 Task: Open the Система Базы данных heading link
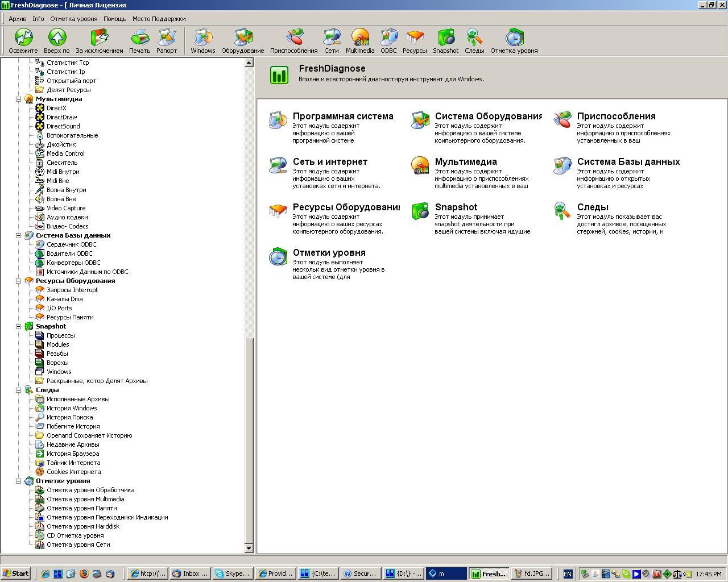click(628, 161)
